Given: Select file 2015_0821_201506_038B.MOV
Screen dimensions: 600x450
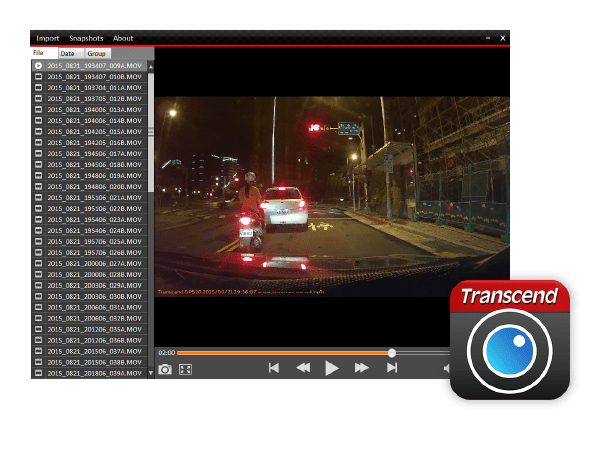Looking at the screenshot, I should (90, 362).
